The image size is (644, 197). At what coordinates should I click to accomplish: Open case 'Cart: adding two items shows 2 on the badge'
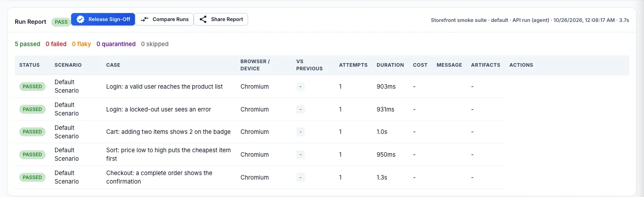point(168,132)
